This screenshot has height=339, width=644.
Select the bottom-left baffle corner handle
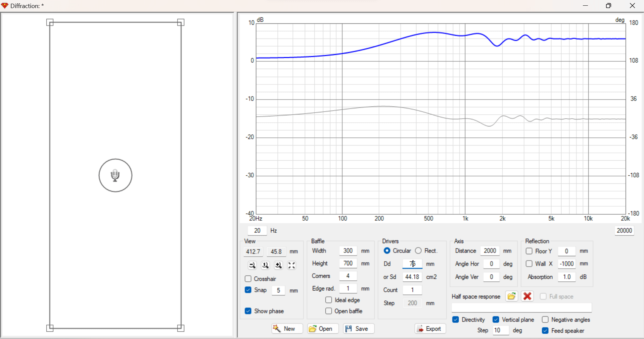[50, 328]
